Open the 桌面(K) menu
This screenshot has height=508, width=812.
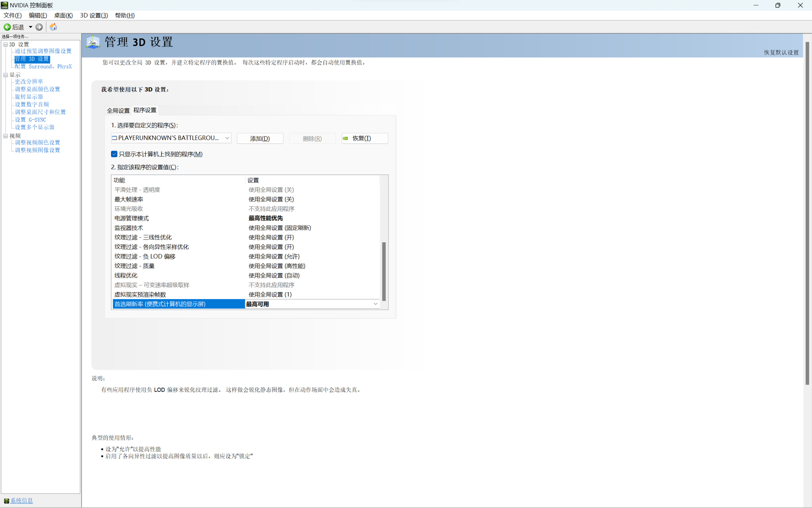coord(63,16)
